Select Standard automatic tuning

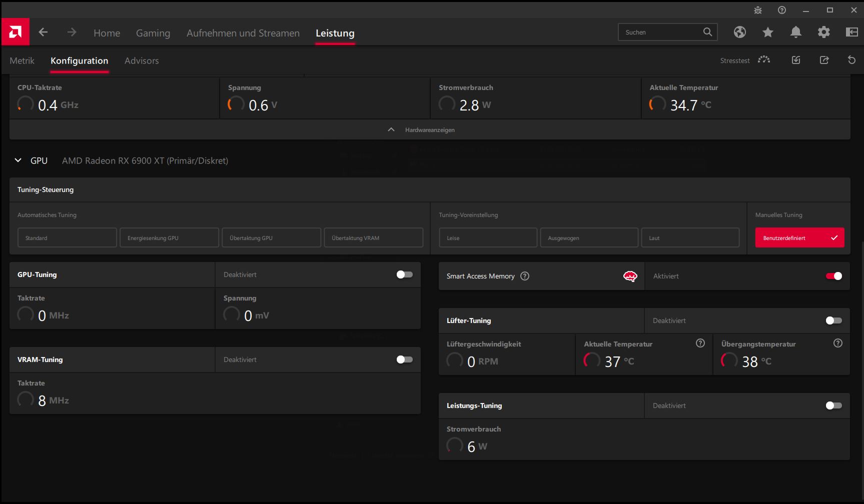click(x=68, y=237)
